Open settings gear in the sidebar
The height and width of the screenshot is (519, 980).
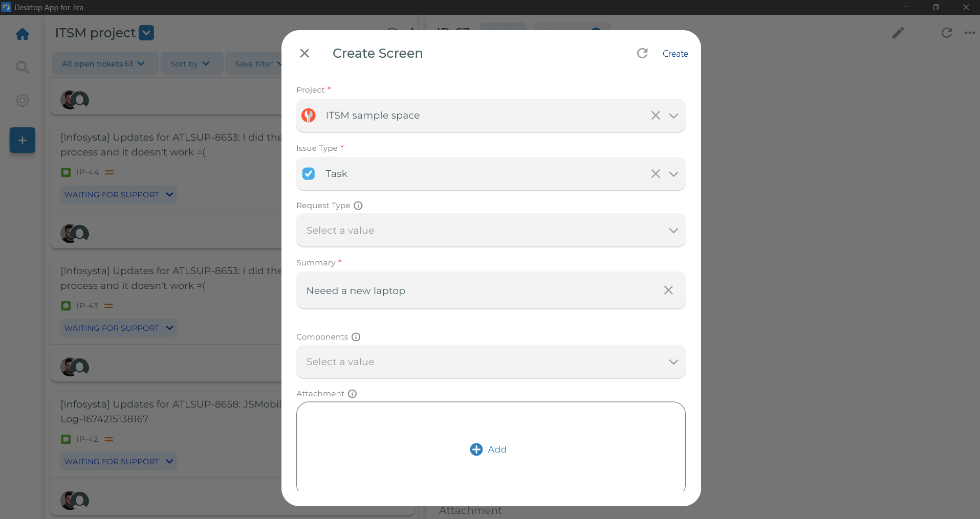tap(22, 100)
